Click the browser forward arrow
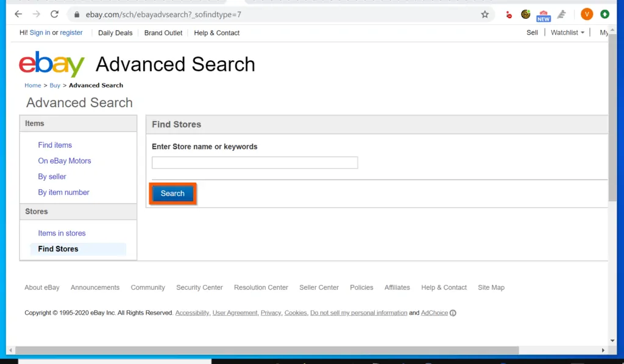The height and width of the screenshot is (364, 624). point(36,15)
